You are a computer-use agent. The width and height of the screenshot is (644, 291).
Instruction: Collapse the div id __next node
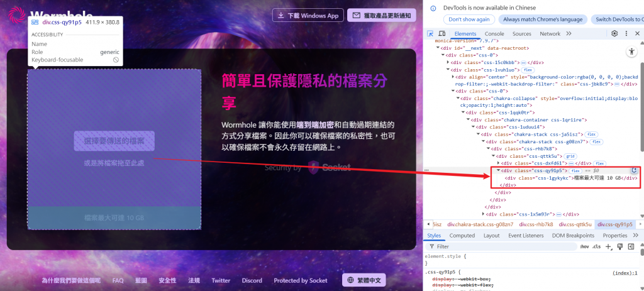tap(438, 48)
